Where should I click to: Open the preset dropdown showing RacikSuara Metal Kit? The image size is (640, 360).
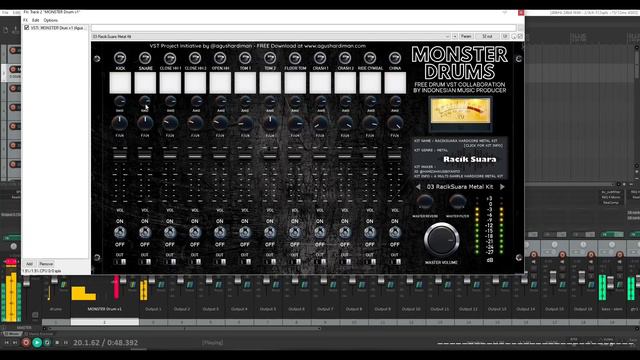point(271,36)
